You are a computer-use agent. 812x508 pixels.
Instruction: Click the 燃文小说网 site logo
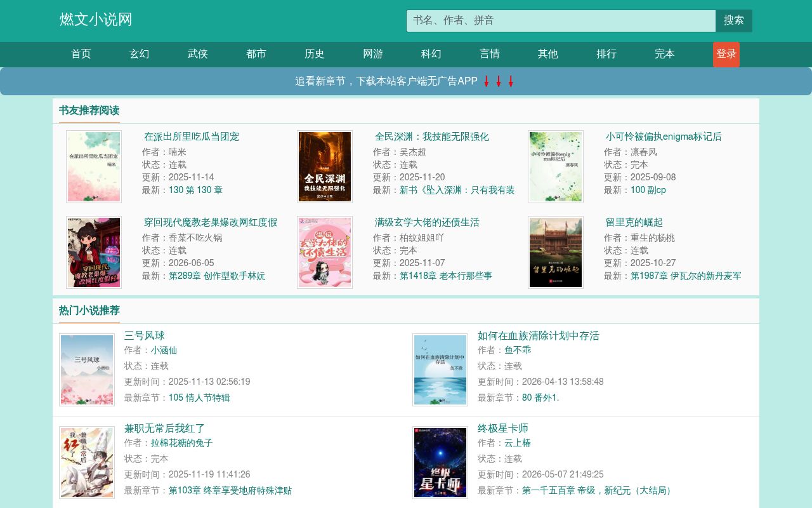[96, 20]
